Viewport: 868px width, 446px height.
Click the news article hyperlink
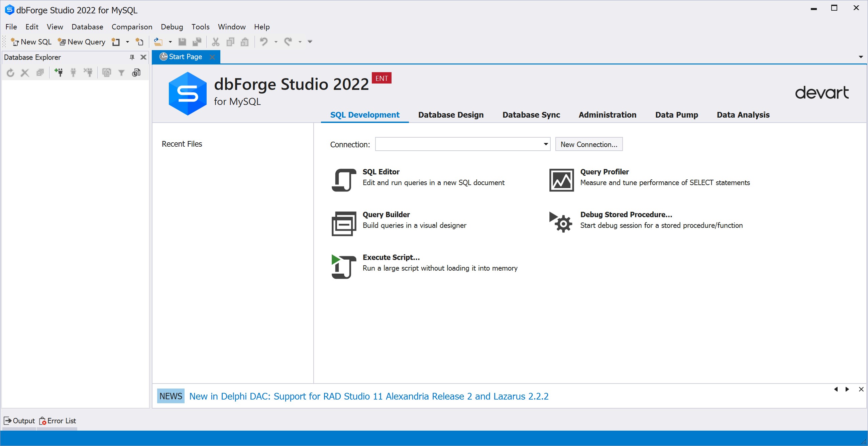point(369,397)
